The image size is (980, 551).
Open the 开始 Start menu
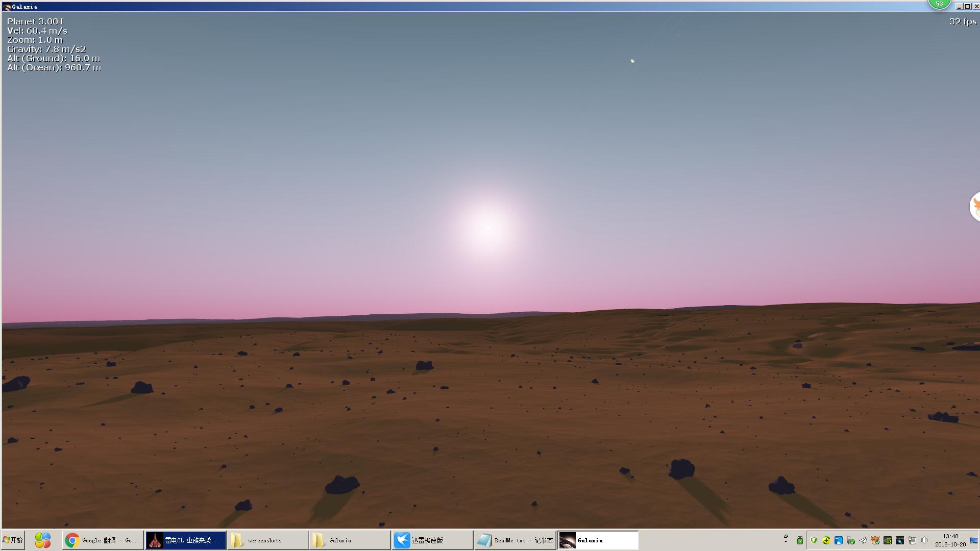tap(13, 540)
